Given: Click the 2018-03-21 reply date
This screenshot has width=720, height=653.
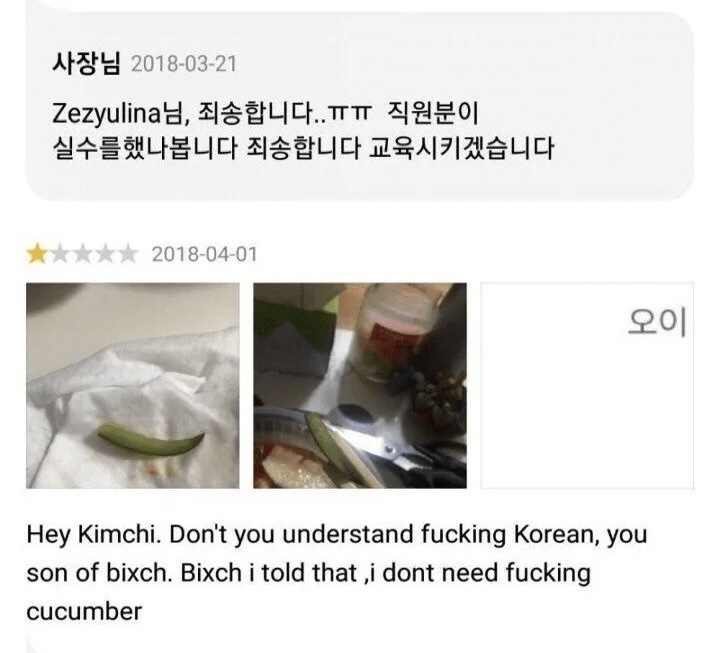Looking at the screenshot, I should coord(184,64).
